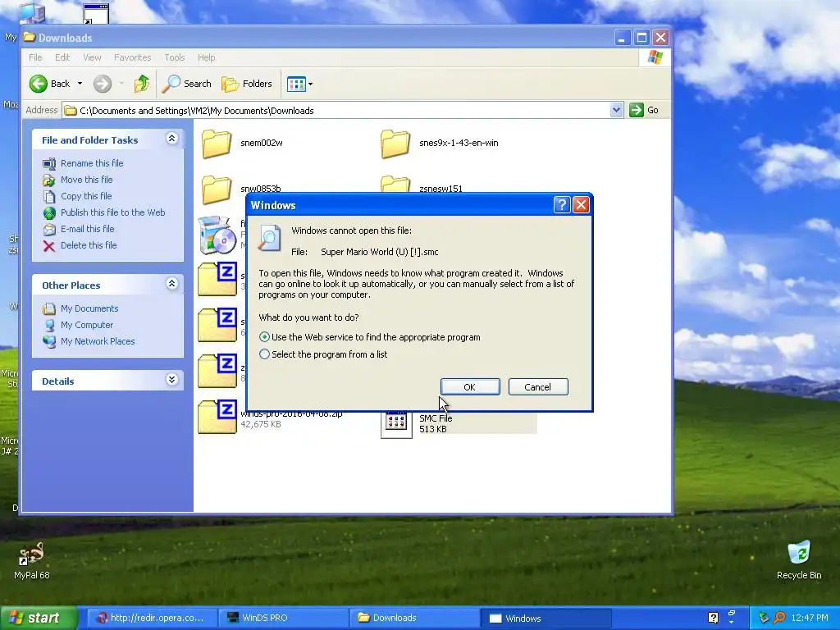
Task: Click OK in the Windows dialog
Action: point(470,387)
